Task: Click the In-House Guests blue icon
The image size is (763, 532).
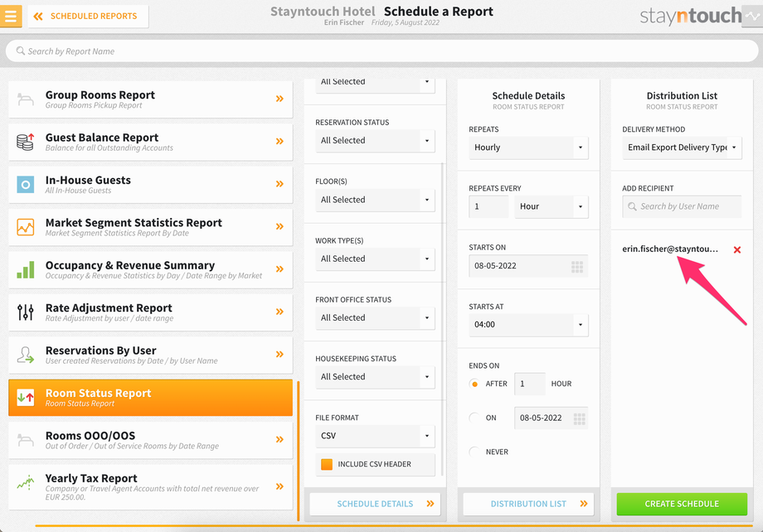Action: [x=26, y=184]
